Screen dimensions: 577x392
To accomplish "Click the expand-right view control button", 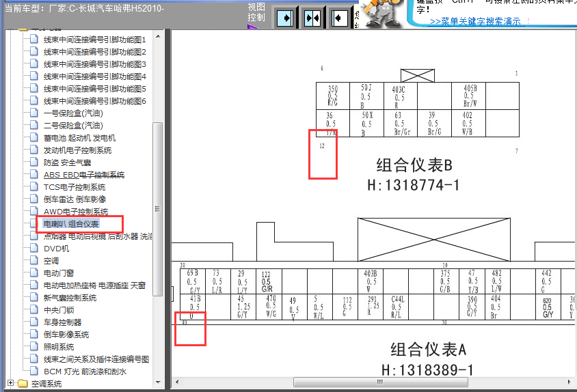I will (286, 18).
